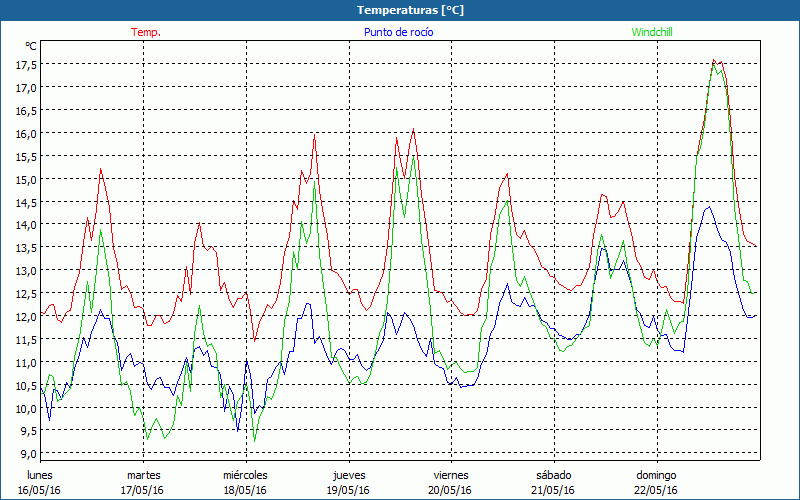The width and height of the screenshot is (800, 500).
Task: Select the red Temp. legend label
Action: (146, 32)
